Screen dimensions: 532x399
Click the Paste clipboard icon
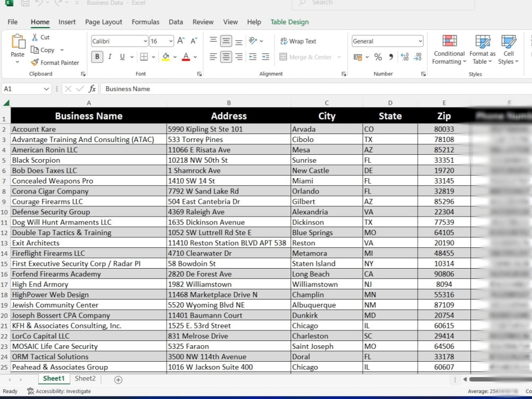[18, 42]
